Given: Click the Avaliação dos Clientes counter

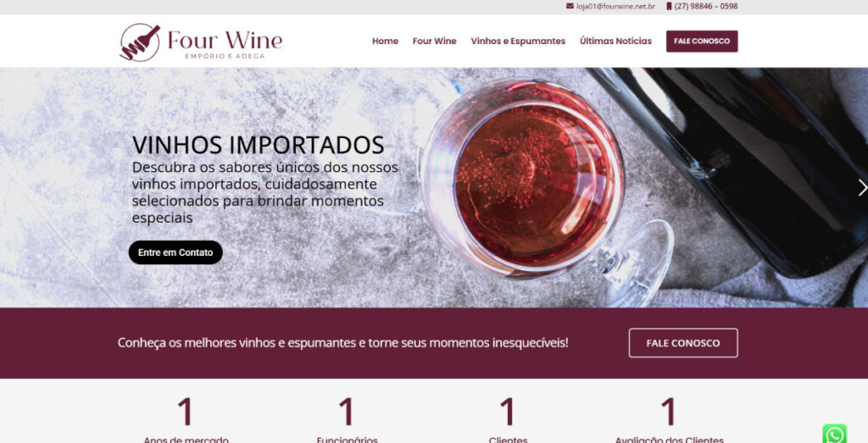Looking at the screenshot, I should pos(670,420).
